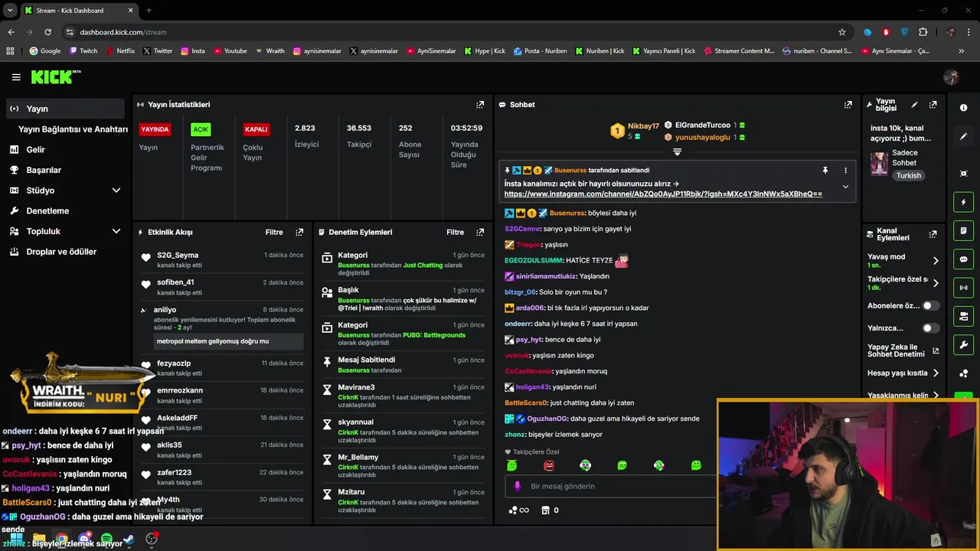Open the shop icon below chat input

[545, 510]
